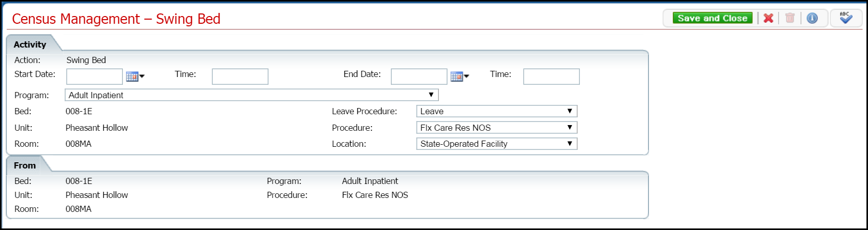
Task: Click the End Date calendar dropdown arrow
Action: click(466, 76)
